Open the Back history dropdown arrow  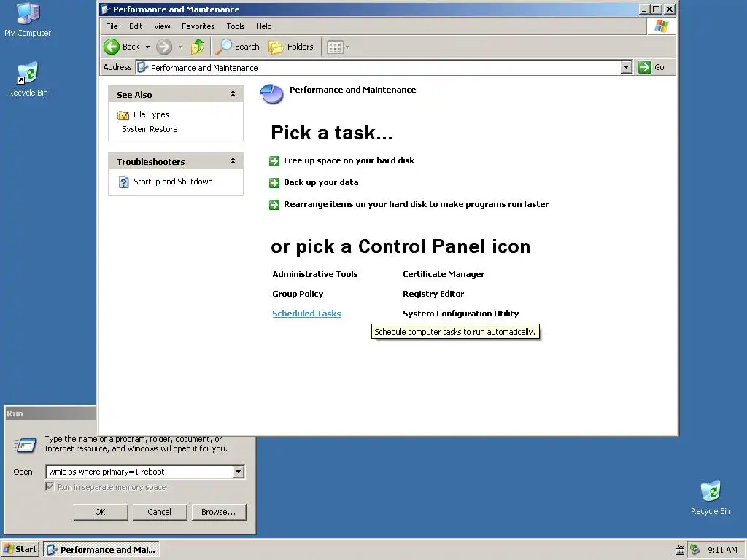[147, 47]
